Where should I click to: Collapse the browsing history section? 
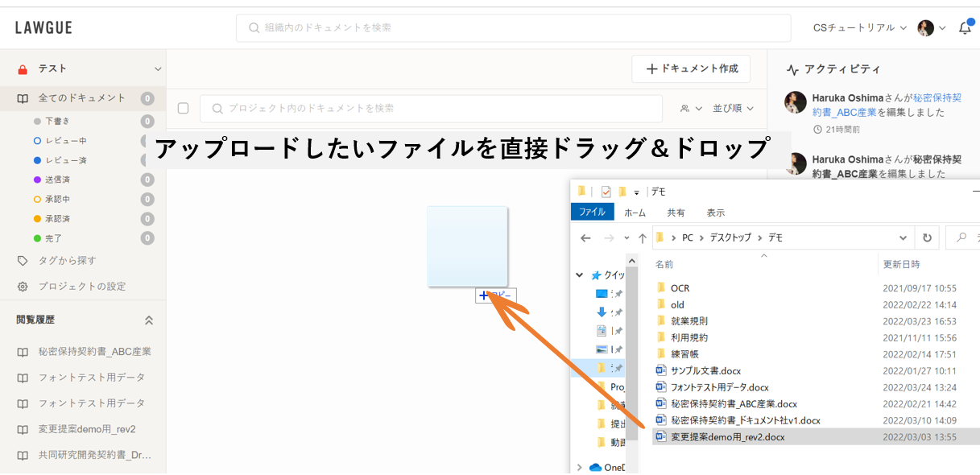click(x=149, y=320)
